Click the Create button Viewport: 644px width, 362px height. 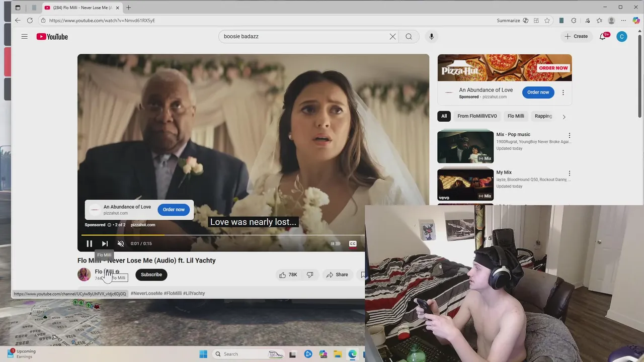coord(576,36)
